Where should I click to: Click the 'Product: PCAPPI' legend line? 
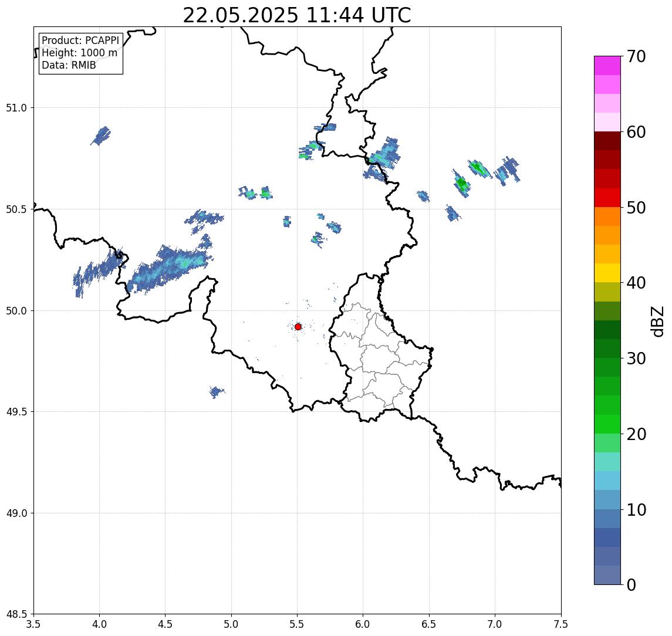(x=80, y=40)
